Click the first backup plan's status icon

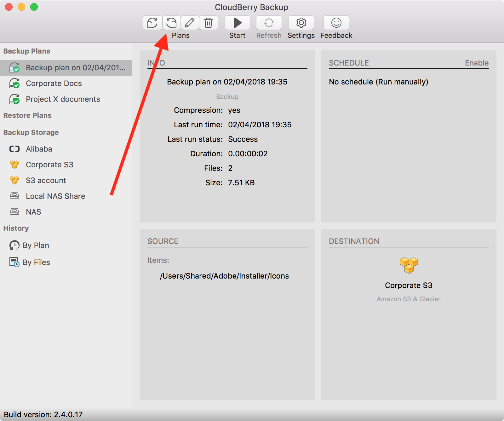click(x=14, y=68)
